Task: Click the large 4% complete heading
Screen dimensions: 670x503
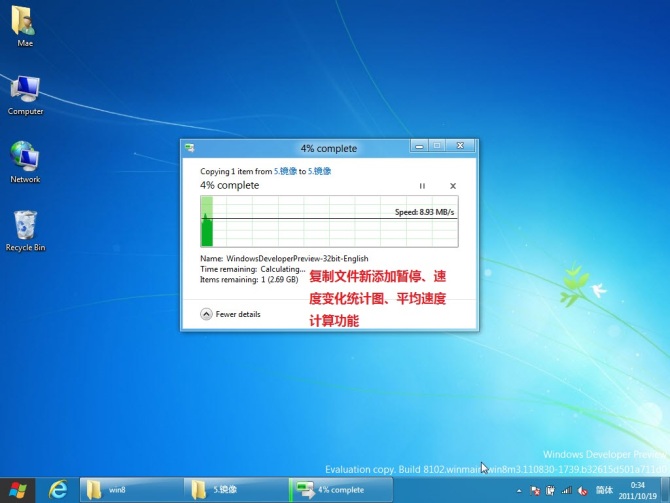Action: point(229,185)
